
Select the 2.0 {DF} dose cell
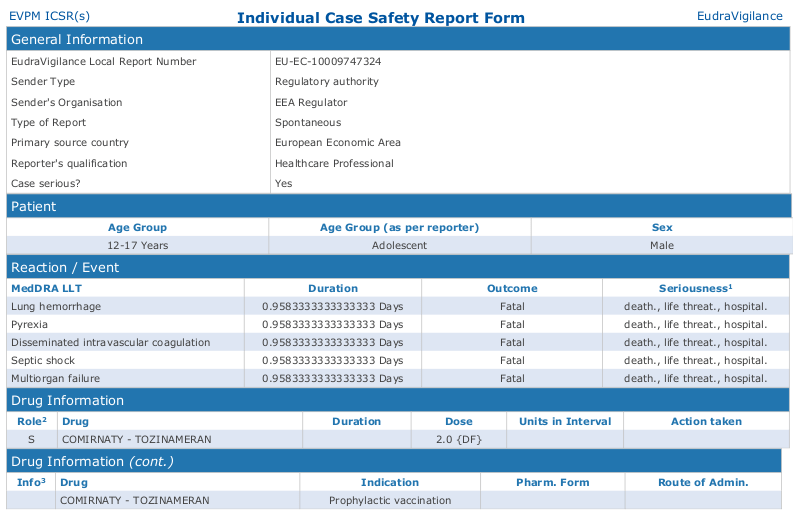[458, 439]
